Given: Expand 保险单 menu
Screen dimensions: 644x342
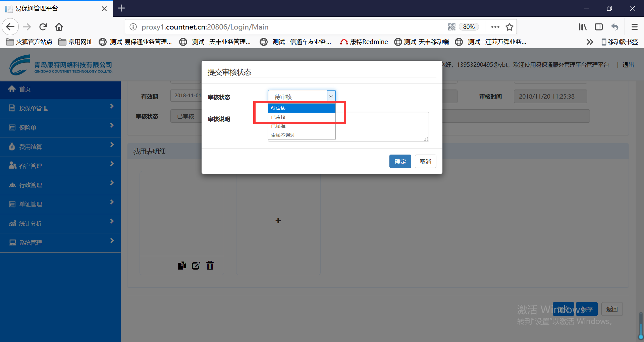Looking at the screenshot, I should pyautogui.click(x=60, y=128).
